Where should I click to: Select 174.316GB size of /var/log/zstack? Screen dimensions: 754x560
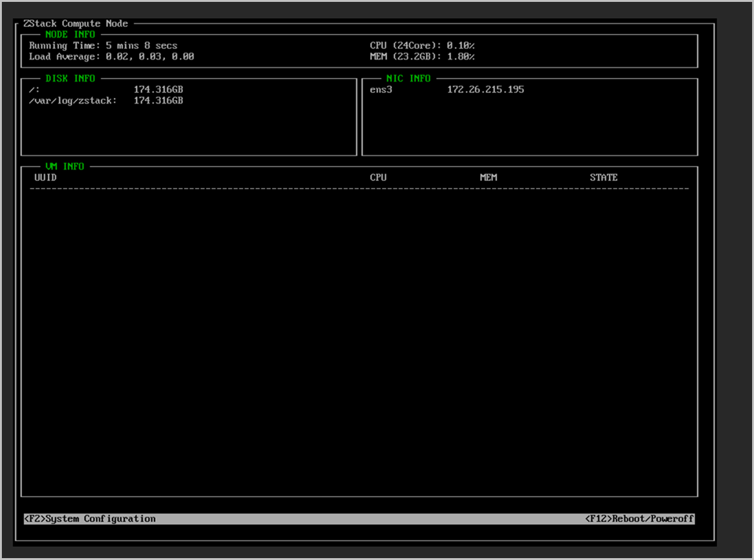[x=158, y=101]
